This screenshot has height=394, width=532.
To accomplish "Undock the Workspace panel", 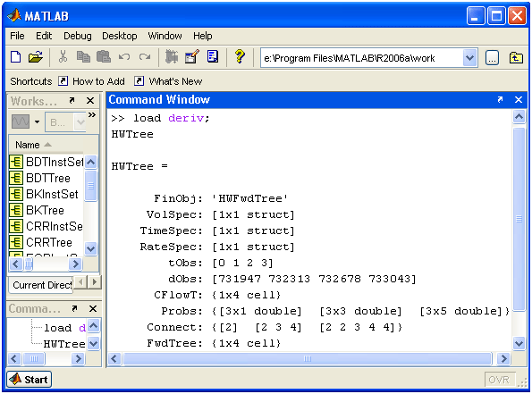I will pos(72,100).
